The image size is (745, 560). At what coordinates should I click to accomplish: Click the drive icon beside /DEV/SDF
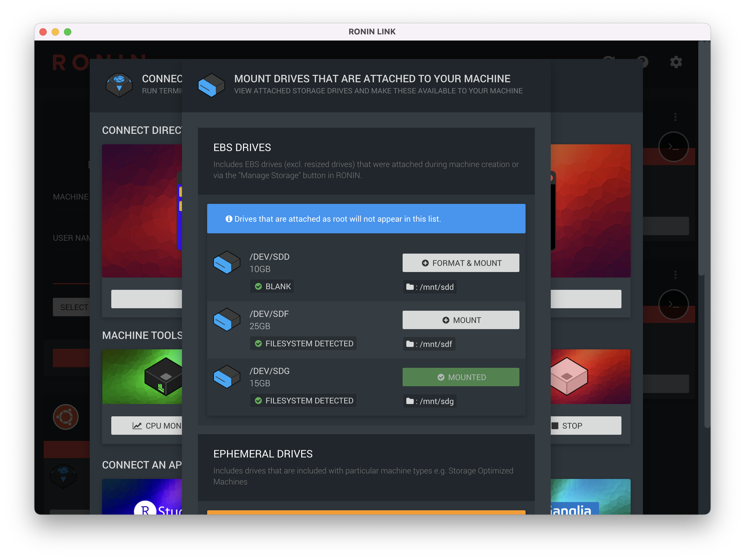227,319
